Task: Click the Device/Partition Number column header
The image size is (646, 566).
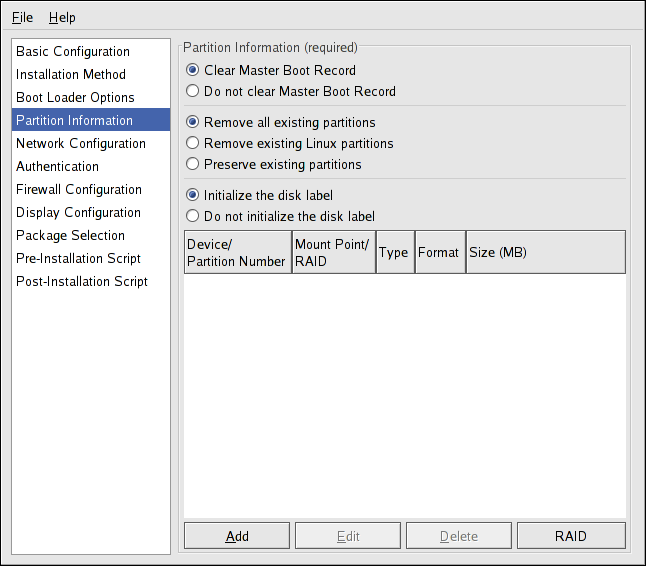Action: [x=237, y=252]
